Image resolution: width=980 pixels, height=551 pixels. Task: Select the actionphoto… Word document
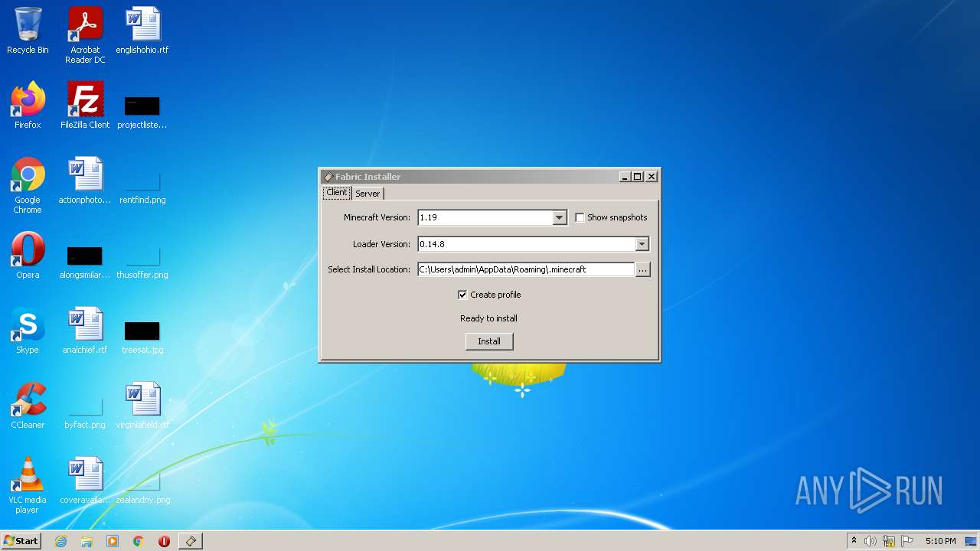pos(85,181)
